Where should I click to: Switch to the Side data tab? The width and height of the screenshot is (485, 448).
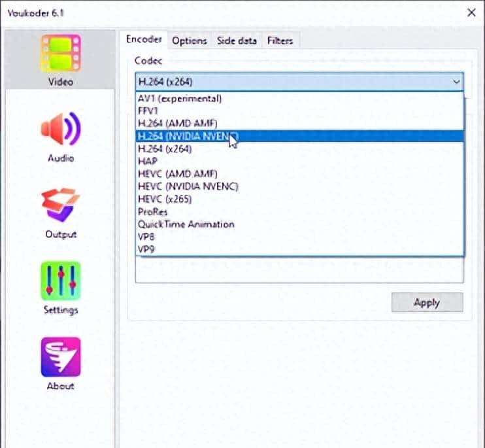click(237, 41)
